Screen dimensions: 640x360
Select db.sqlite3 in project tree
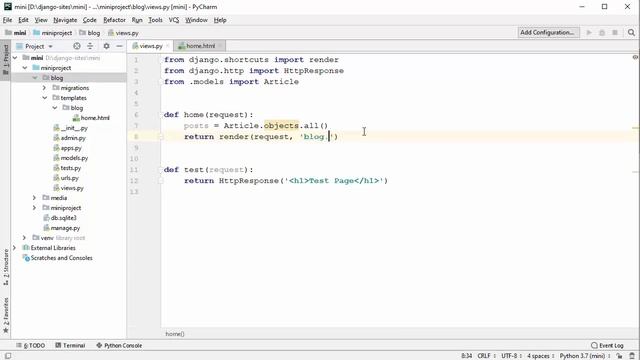click(60, 218)
